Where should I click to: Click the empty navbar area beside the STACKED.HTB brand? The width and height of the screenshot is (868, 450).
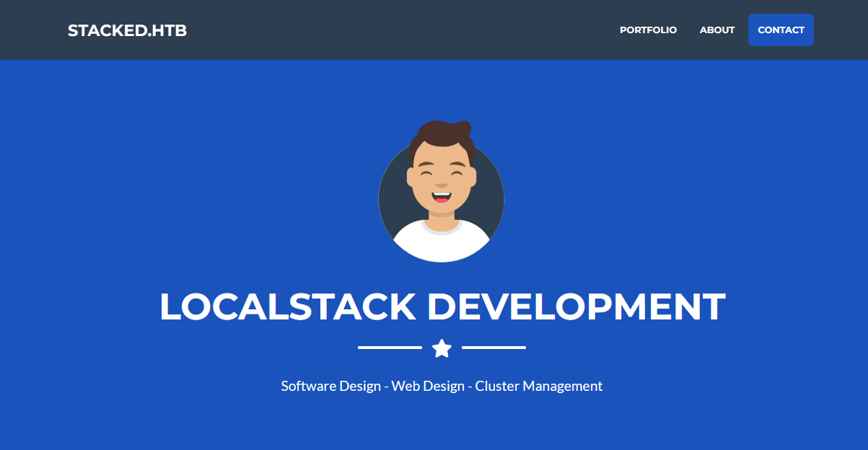[397, 30]
